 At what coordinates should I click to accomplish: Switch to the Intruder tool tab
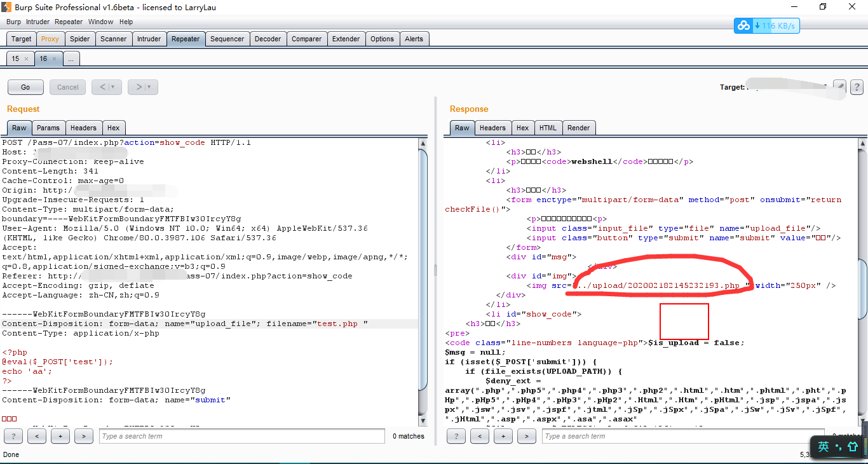tap(149, 39)
